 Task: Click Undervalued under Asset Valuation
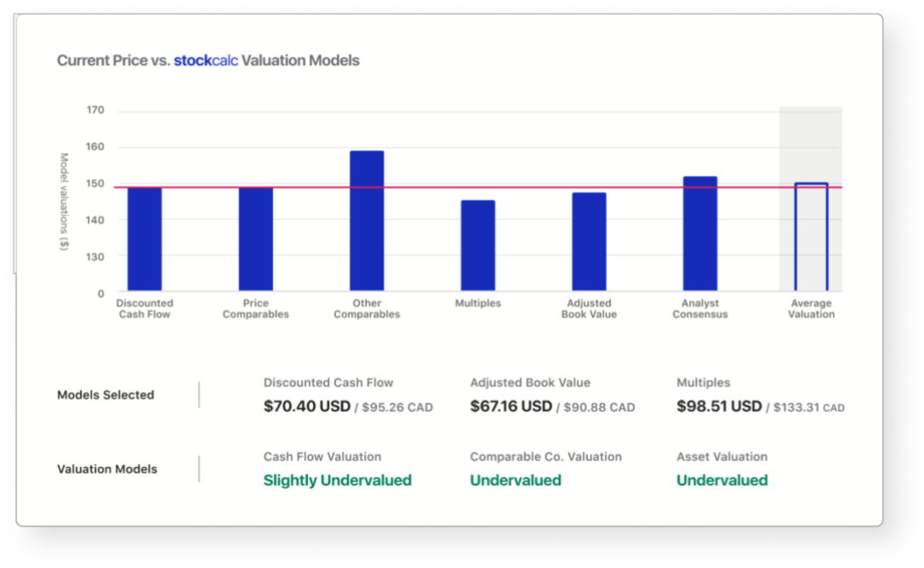(722, 480)
